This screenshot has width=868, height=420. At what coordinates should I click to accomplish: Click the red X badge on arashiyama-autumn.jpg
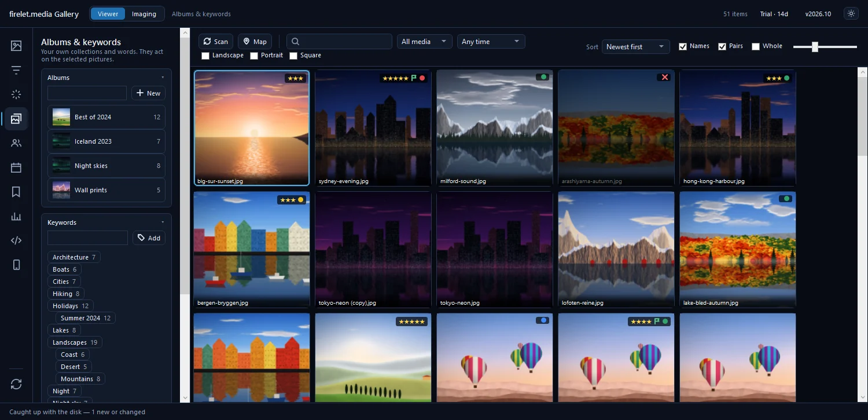664,77
